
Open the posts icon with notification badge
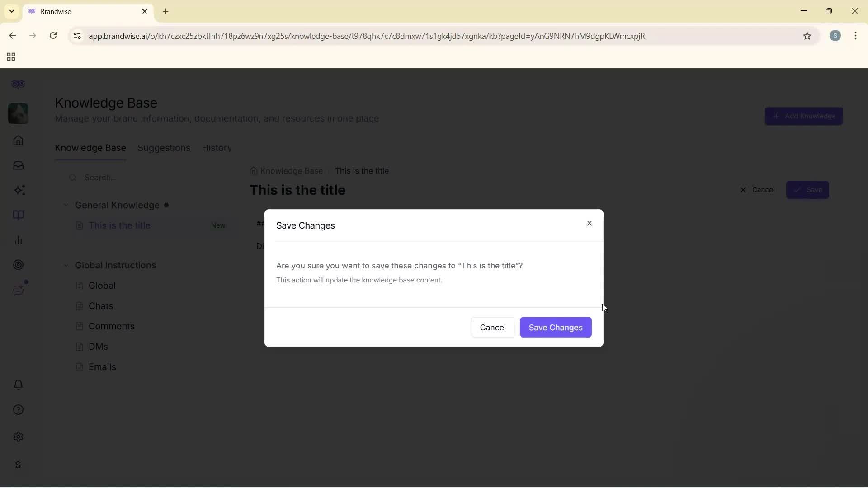point(18,290)
